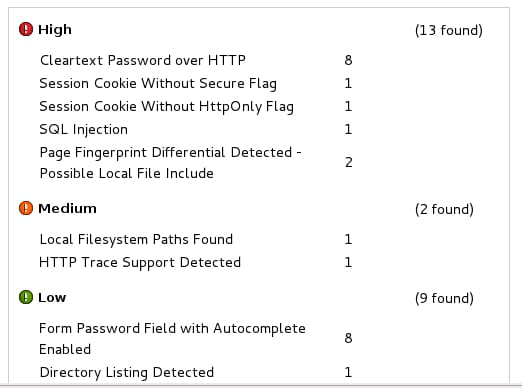Expand the Low severity section heading
The image size is (522, 388).
(52, 297)
